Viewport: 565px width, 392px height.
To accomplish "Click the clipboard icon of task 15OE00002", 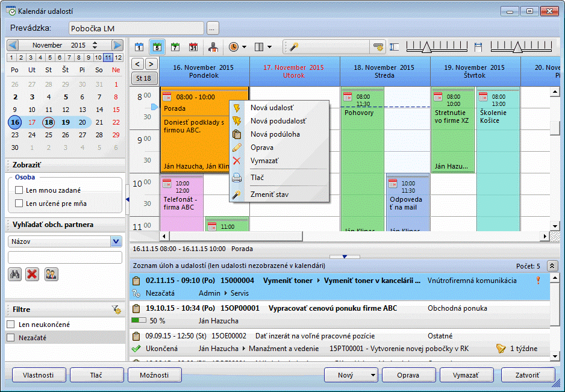I will [136, 336].
